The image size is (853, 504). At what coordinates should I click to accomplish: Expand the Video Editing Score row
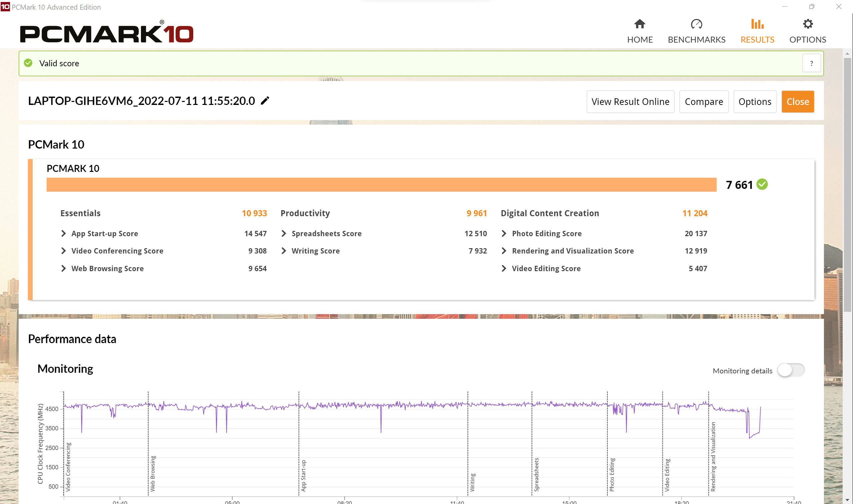pyautogui.click(x=504, y=268)
